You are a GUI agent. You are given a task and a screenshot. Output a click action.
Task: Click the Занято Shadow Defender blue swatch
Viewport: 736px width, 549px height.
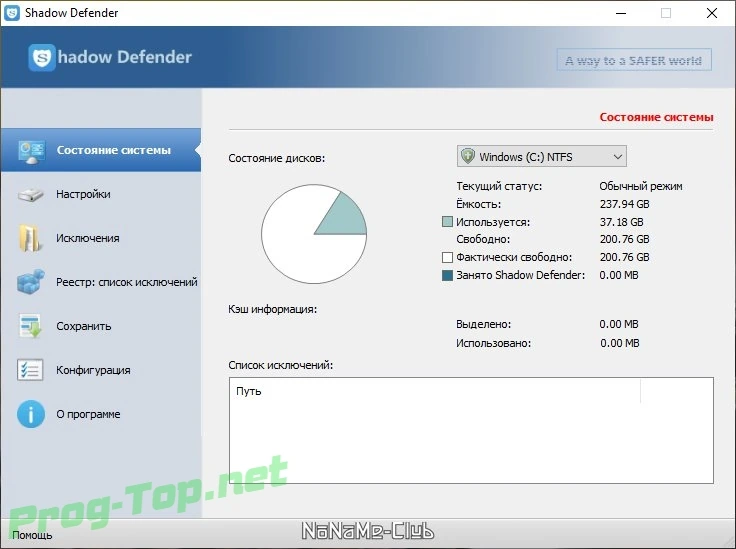(447, 275)
